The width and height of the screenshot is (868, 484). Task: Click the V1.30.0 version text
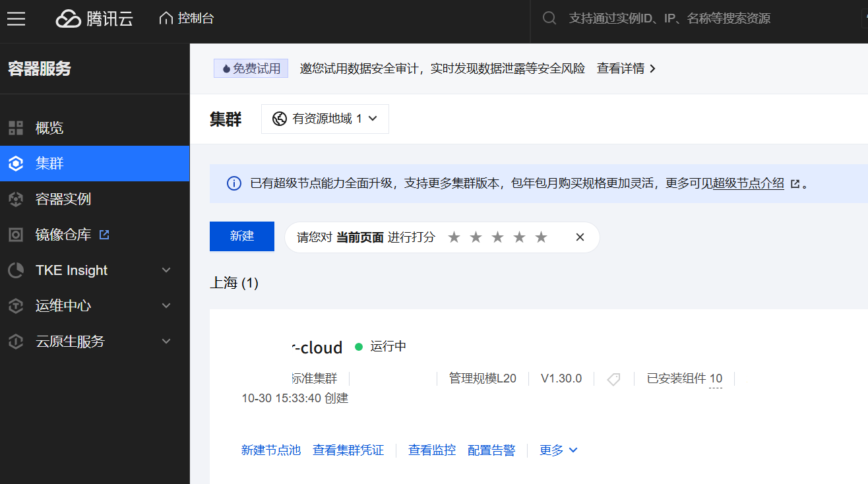click(561, 378)
